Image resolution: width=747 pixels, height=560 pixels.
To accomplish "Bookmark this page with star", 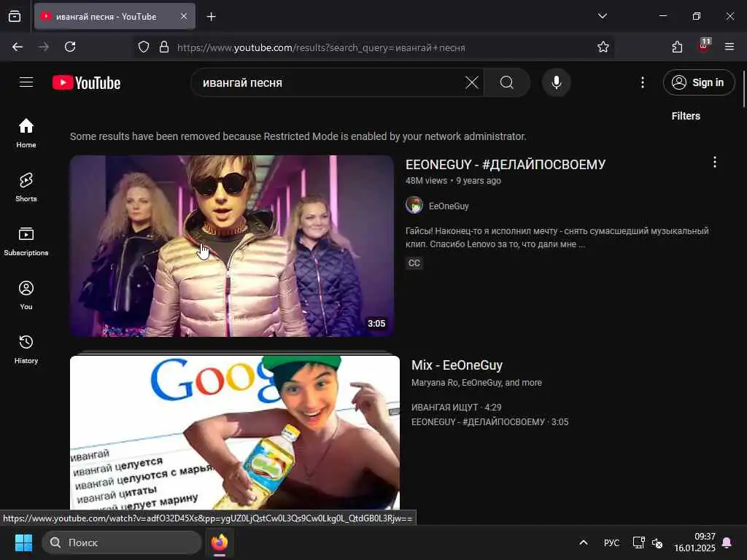I will (x=603, y=47).
